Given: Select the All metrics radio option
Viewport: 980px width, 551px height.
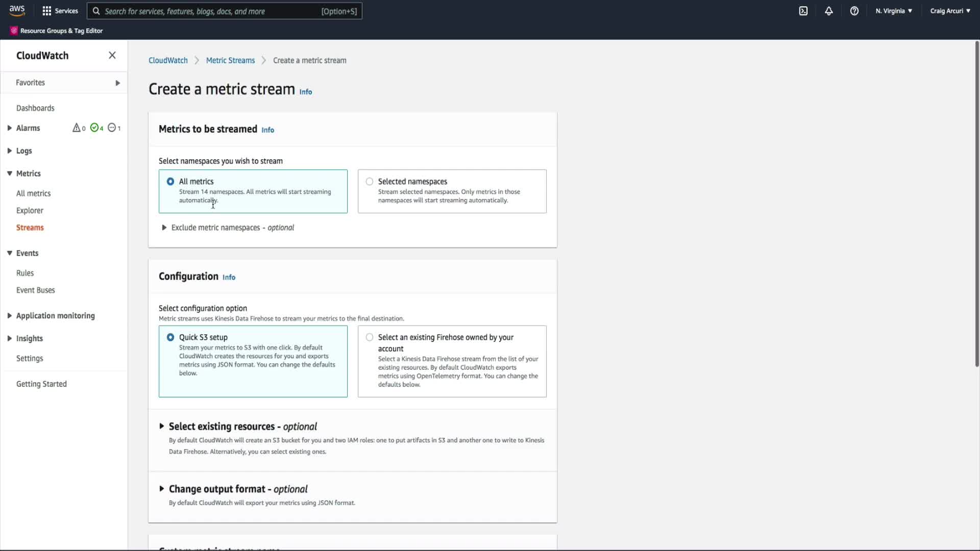Looking at the screenshot, I should 170,182.
